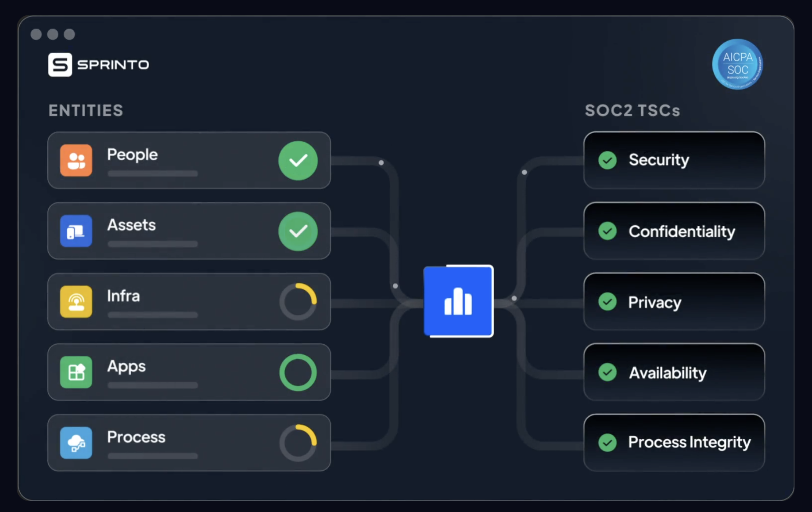Click the central blue bar chart icon
Image resolution: width=812 pixels, height=512 pixels.
pos(458,301)
